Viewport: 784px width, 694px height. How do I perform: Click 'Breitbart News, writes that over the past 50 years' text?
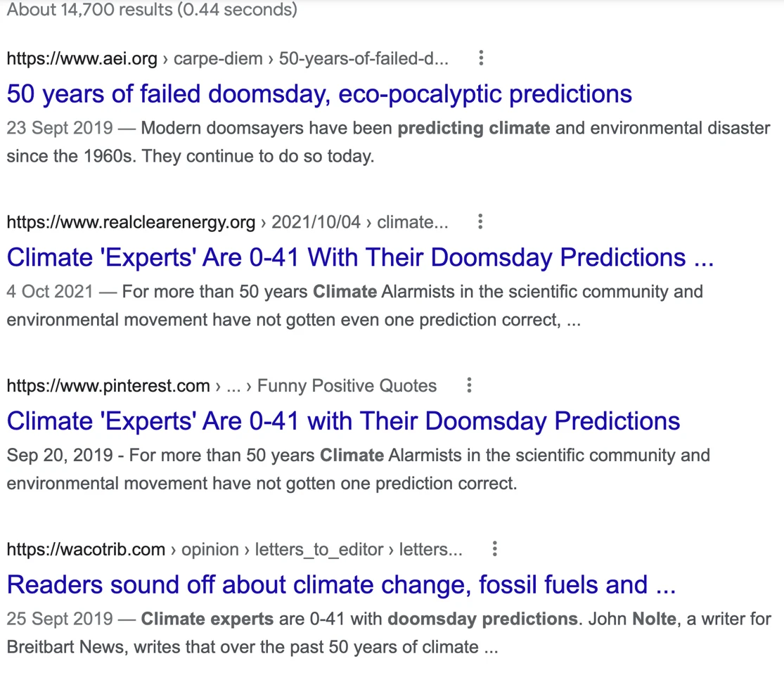(x=203, y=646)
